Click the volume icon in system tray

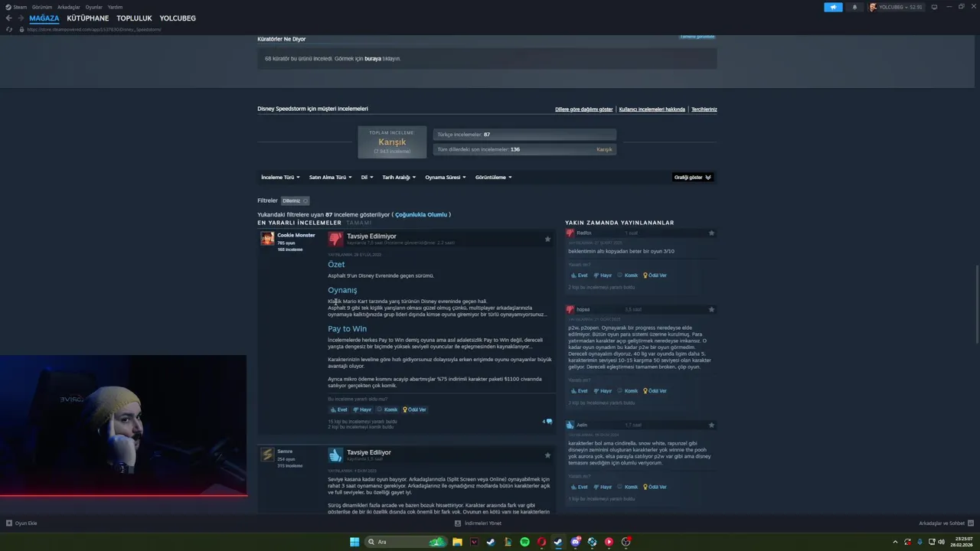pyautogui.click(x=941, y=542)
